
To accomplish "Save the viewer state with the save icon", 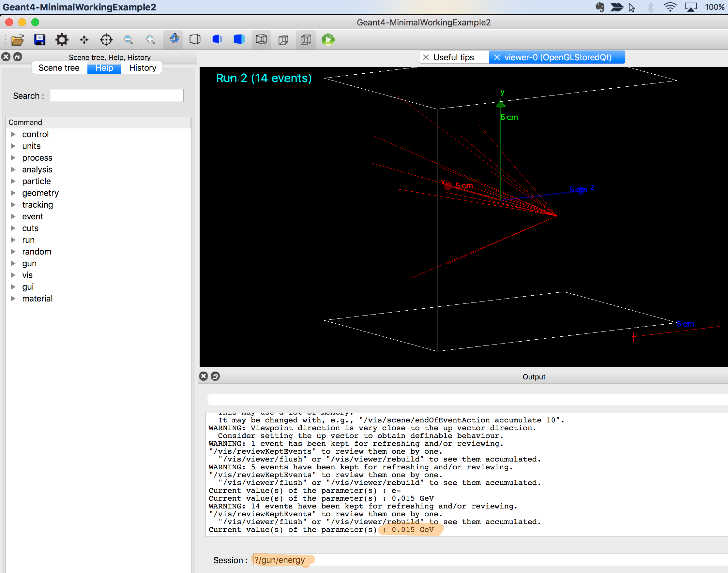I will 39,39.
